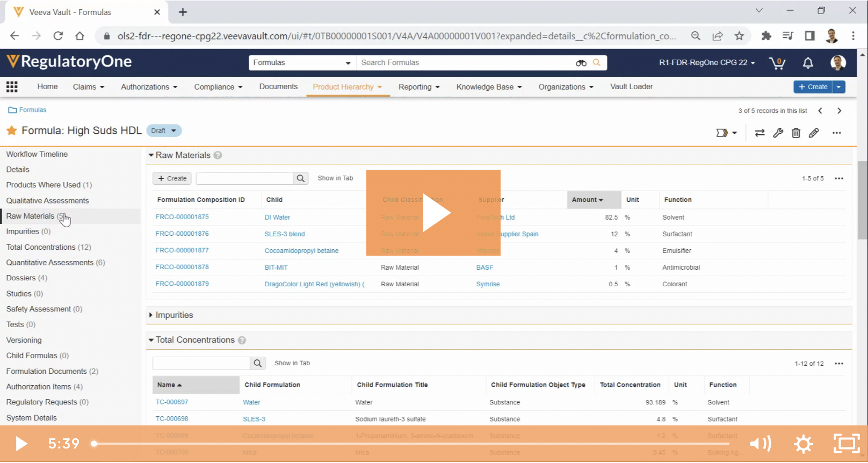Mute the video volume icon
The image size is (868, 463).
[x=761, y=444]
